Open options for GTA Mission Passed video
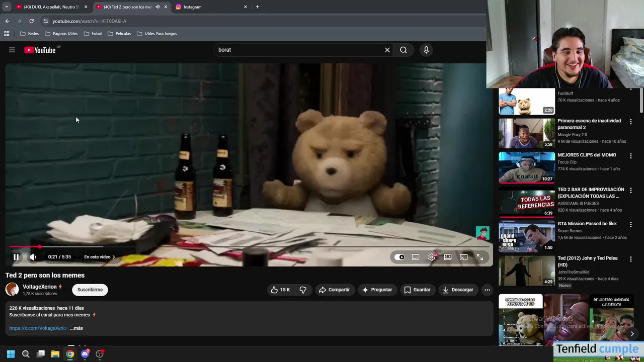 (x=631, y=225)
